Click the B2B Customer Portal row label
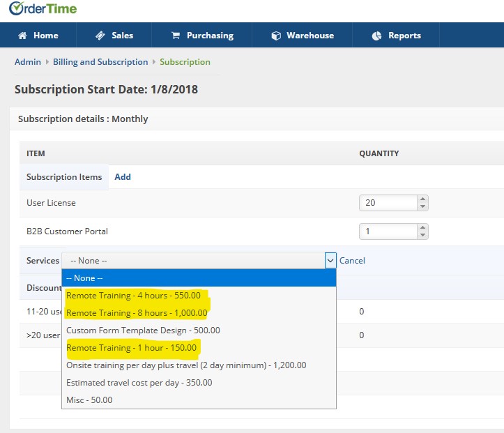The image size is (504, 433). point(67,231)
